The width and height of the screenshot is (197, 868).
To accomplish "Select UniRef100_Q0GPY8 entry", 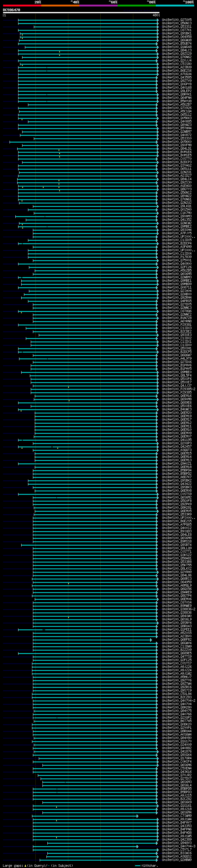I will (176, 84).
